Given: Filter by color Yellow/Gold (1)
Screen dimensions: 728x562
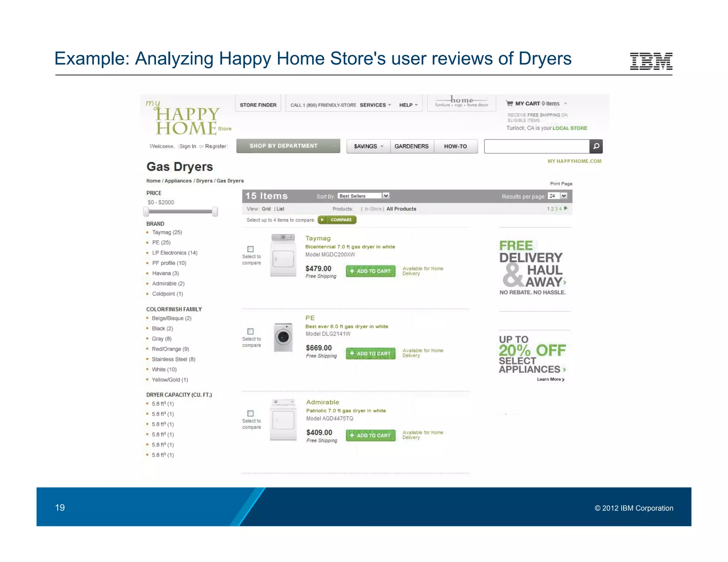Looking at the screenshot, I should point(170,380).
